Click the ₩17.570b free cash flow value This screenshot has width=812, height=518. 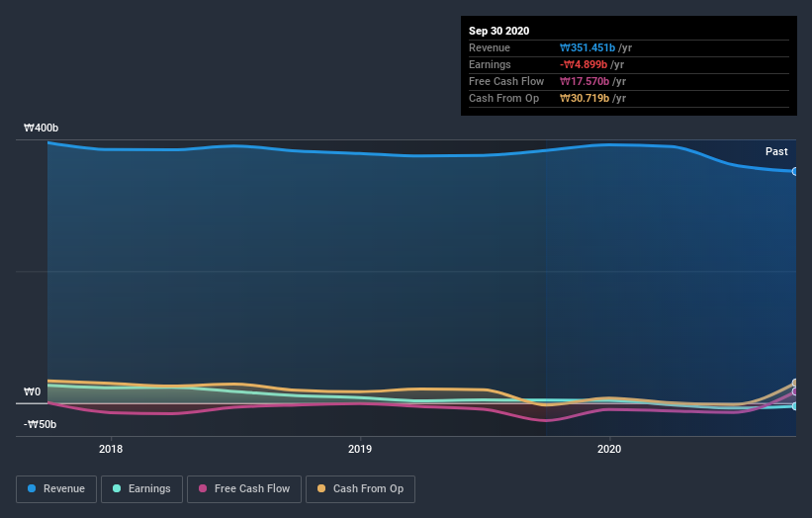585,81
